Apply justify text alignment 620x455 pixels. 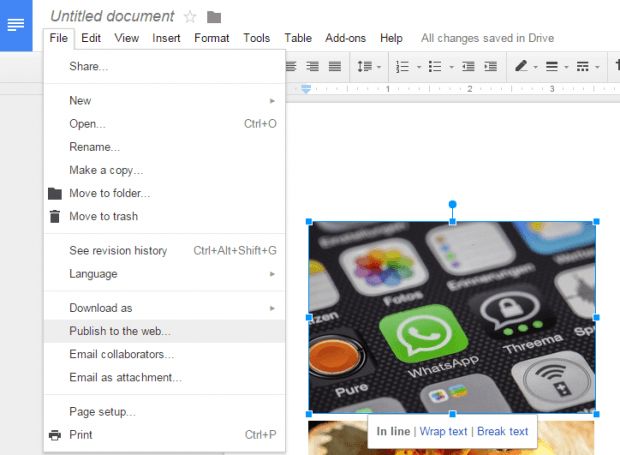pyautogui.click(x=335, y=66)
